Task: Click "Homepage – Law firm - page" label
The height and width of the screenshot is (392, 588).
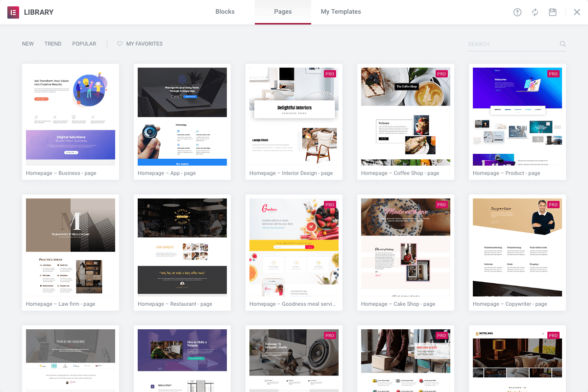Action: pyautogui.click(x=61, y=304)
